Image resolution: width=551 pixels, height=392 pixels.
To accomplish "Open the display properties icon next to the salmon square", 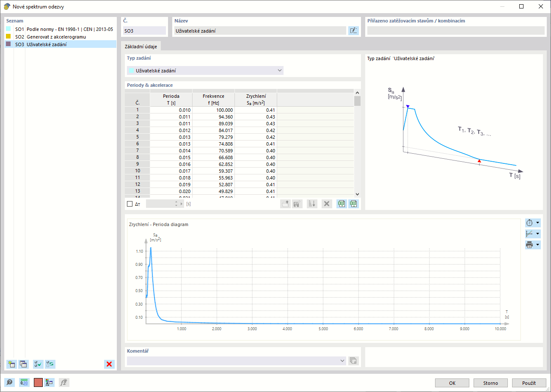I will [x=50, y=383].
